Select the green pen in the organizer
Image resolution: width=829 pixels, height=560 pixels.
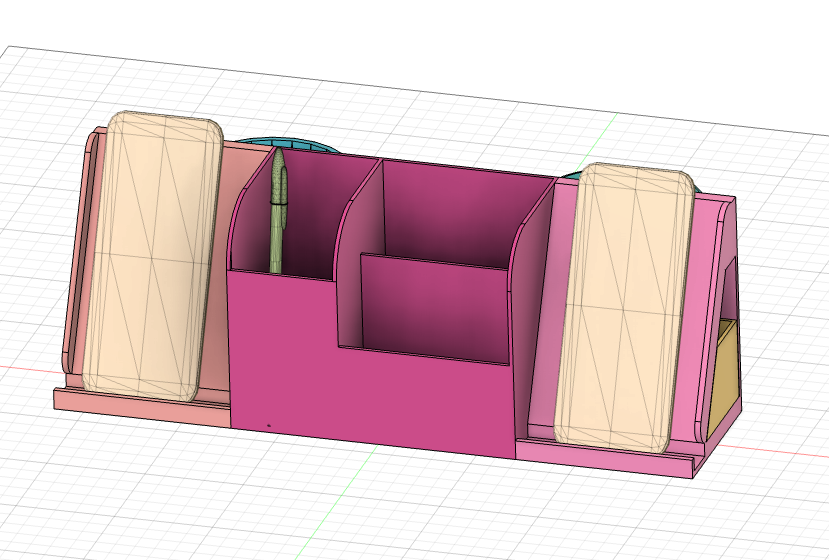pos(278,212)
